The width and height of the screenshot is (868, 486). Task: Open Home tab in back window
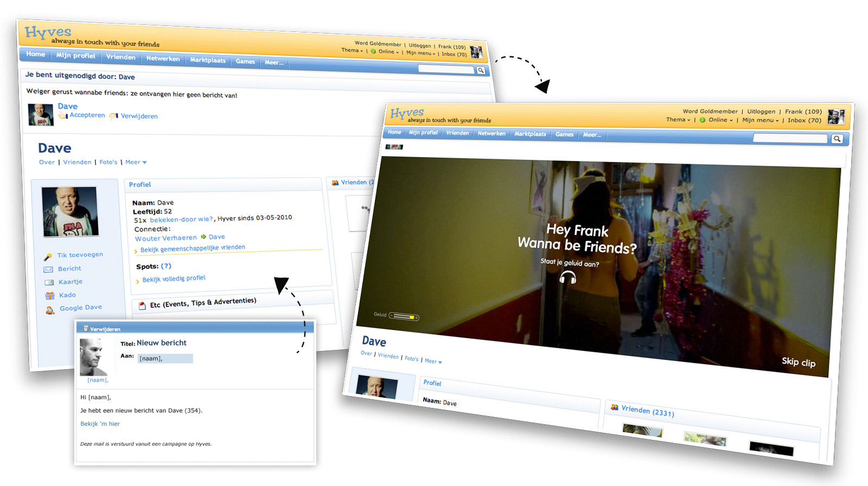pos(36,54)
